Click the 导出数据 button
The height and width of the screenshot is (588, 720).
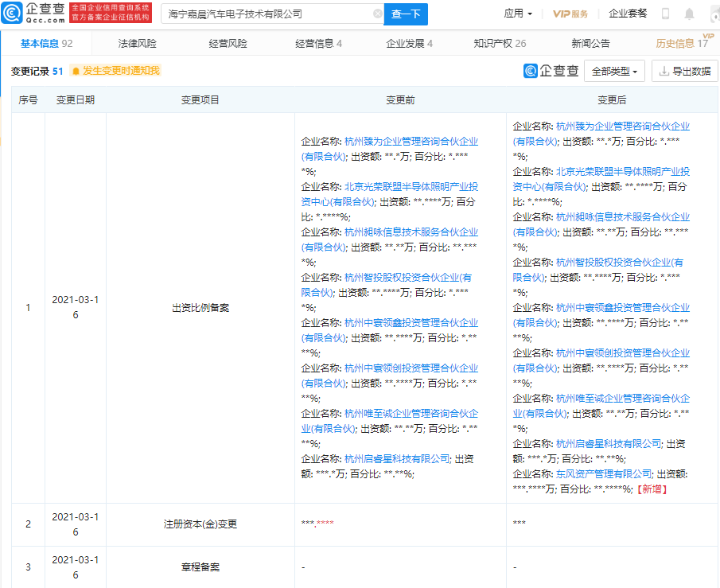tap(685, 71)
